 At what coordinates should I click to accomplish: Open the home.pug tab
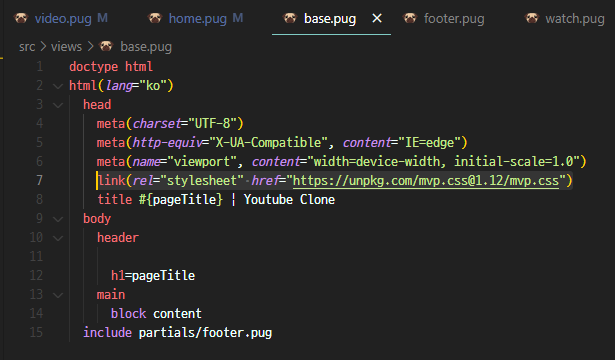(x=197, y=18)
